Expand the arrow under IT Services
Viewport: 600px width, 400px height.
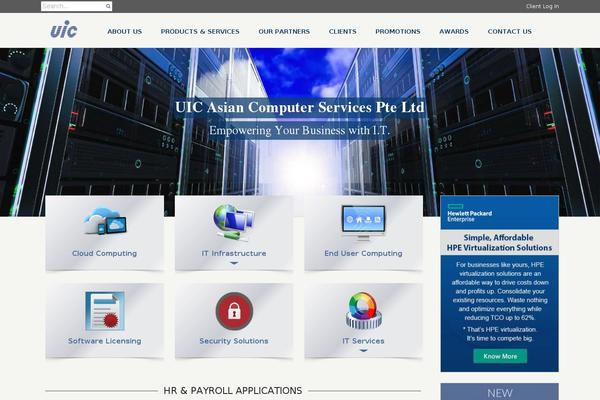[x=364, y=350]
